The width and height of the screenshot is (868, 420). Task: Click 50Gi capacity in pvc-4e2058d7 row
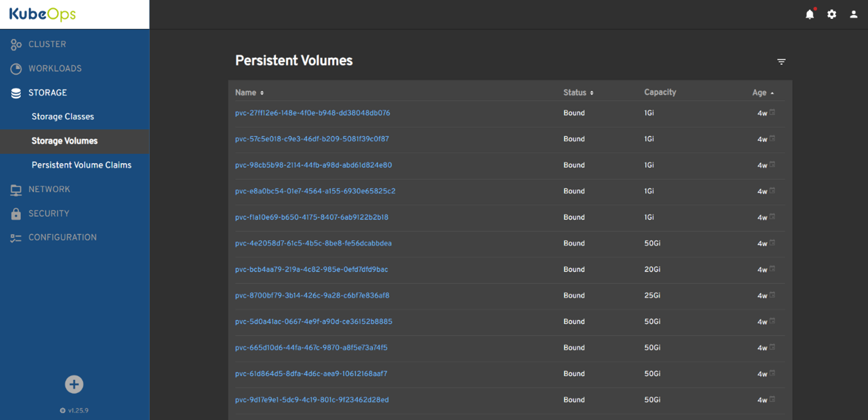click(652, 243)
